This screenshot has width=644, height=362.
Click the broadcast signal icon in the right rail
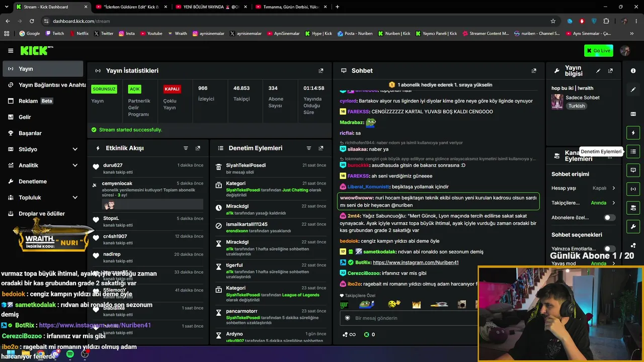(633, 189)
